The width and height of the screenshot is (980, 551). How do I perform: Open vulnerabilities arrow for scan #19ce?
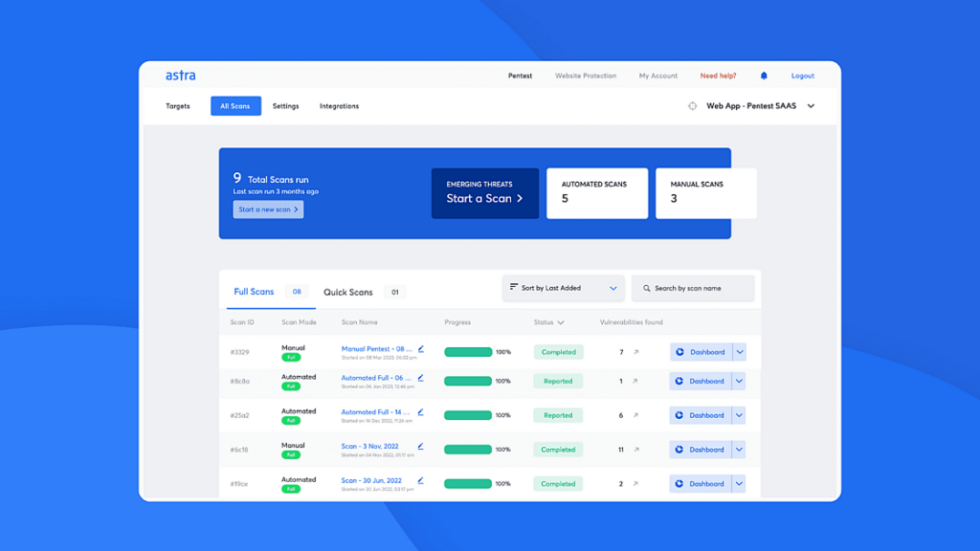[x=635, y=483]
